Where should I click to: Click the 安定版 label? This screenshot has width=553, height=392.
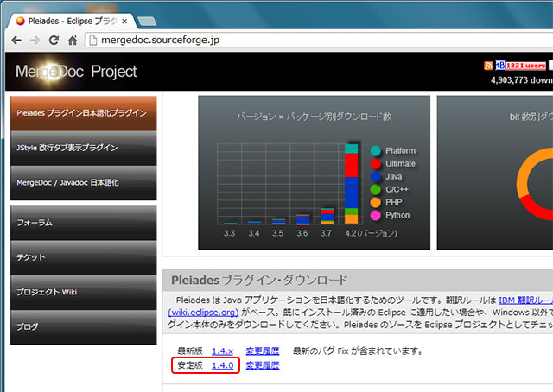tap(190, 365)
